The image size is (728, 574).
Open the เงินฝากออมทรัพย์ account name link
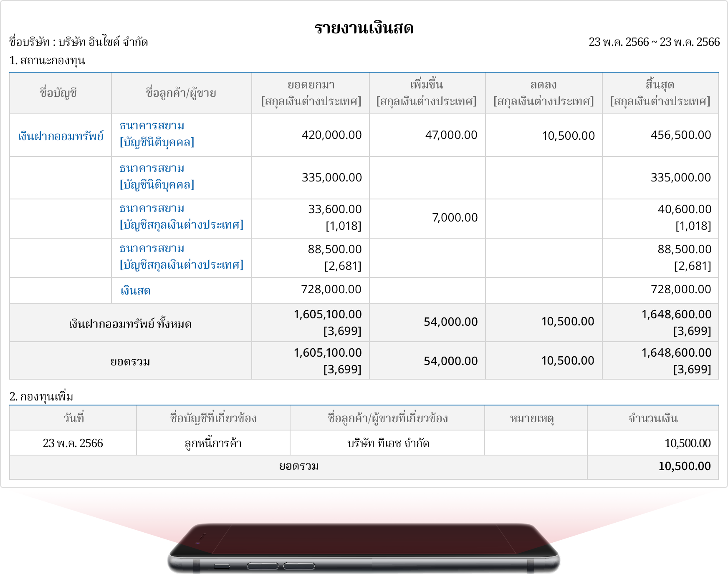click(x=61, y=136)
